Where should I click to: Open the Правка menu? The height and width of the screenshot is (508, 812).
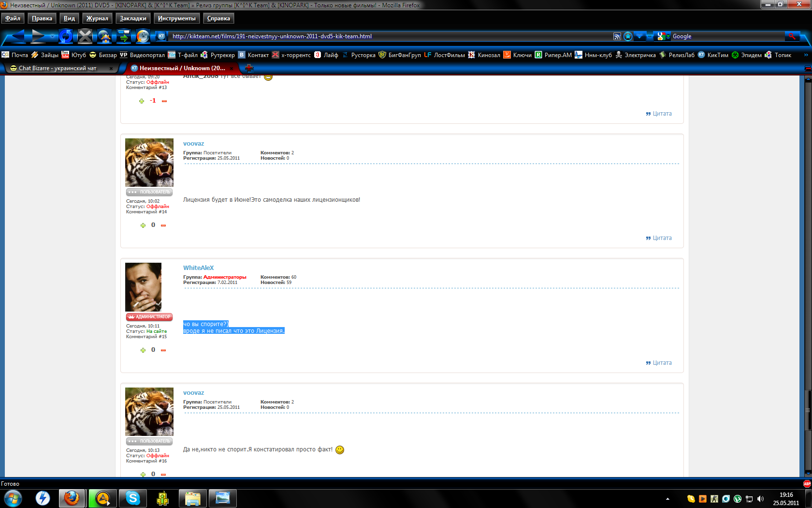click(x=42, y=18)
